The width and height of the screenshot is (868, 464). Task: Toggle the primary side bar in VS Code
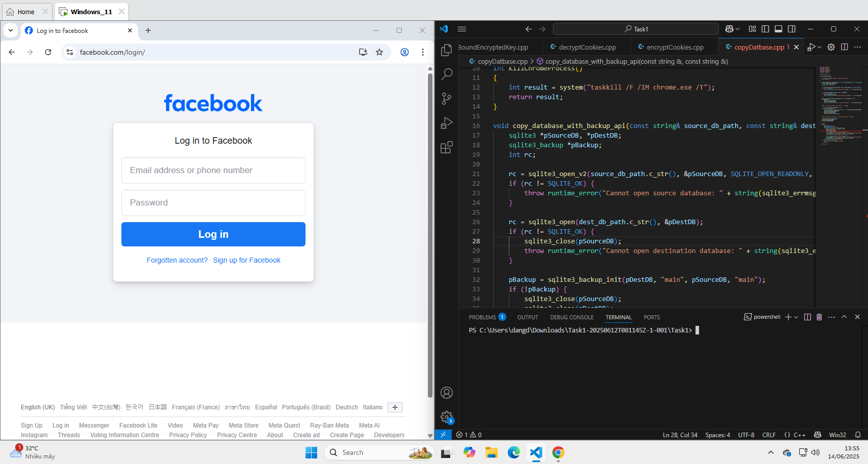(x=765, y=29)
